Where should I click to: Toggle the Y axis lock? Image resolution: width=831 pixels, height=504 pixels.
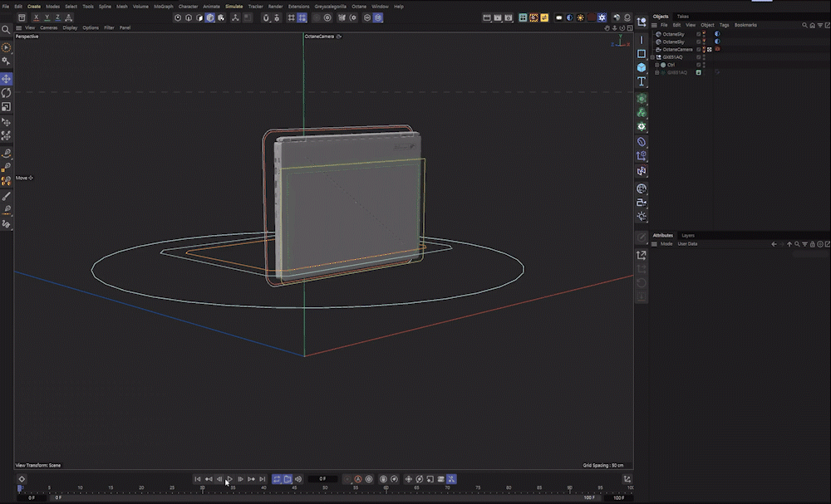47,17
